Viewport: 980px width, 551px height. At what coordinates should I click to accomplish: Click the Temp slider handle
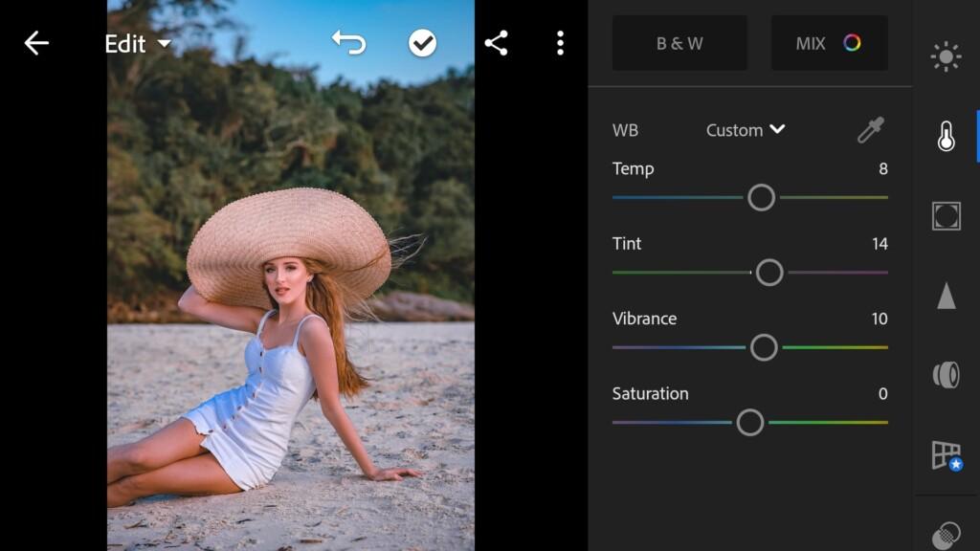(x=761, y=197)
